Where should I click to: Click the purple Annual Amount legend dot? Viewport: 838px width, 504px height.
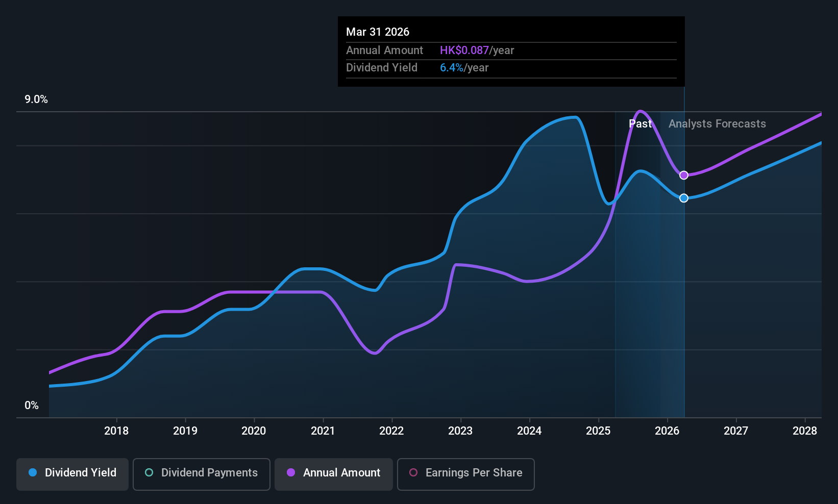290,473
